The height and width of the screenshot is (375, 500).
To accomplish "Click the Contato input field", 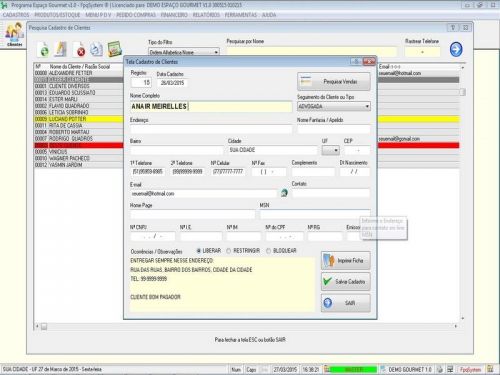I will click(331, 193).
